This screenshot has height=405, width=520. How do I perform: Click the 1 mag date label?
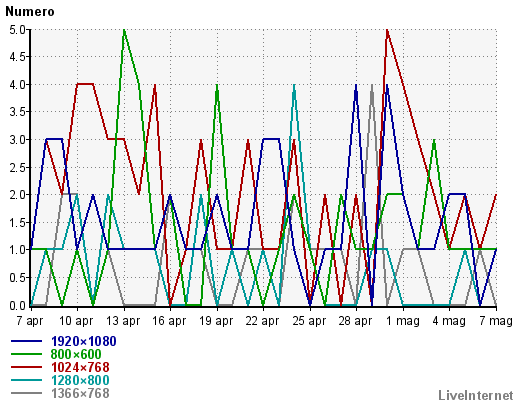pos(403,321)
